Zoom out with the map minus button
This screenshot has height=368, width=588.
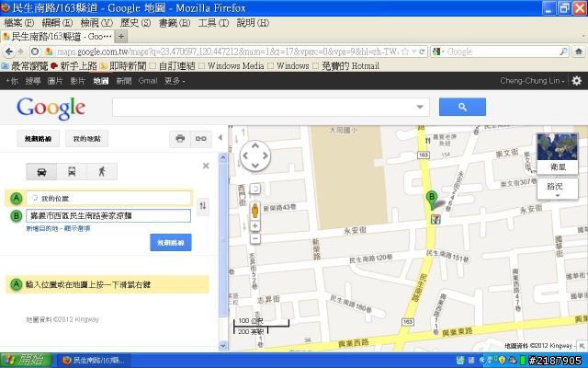[x=255, y=238]
